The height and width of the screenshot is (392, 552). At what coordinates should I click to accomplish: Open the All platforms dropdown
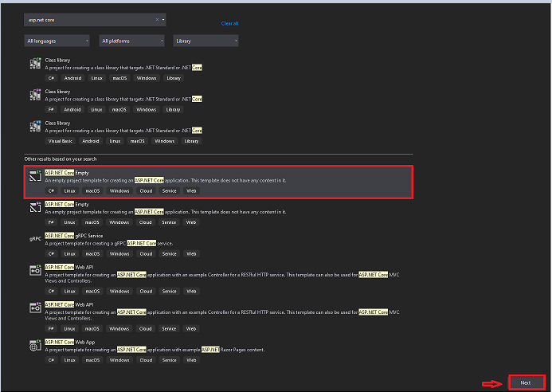[131, 41]
